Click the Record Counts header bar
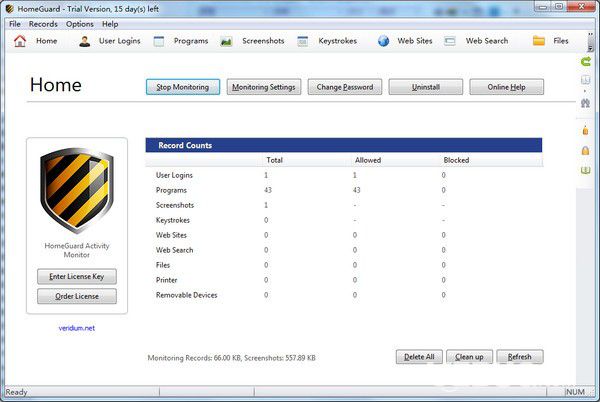The height and width of the screenshot is (402, 600). [344, 145]
